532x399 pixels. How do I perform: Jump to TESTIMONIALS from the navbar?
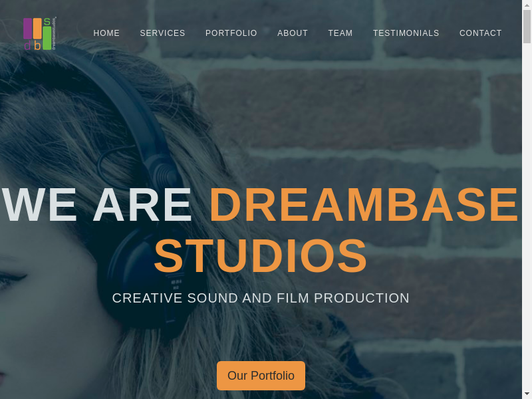click(406, 33)
